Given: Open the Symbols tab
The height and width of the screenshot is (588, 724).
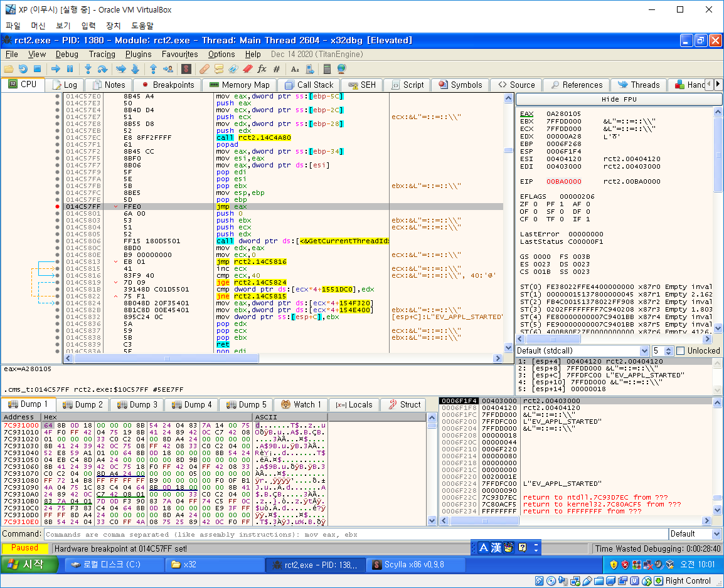Looking at the screenshot, I should 460,85.
